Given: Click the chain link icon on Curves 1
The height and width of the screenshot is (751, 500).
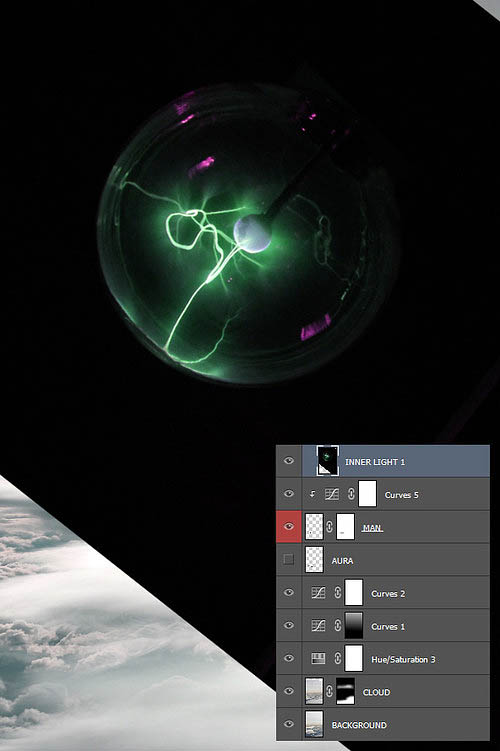Looking at the screenshot, I should click(338, 626).
